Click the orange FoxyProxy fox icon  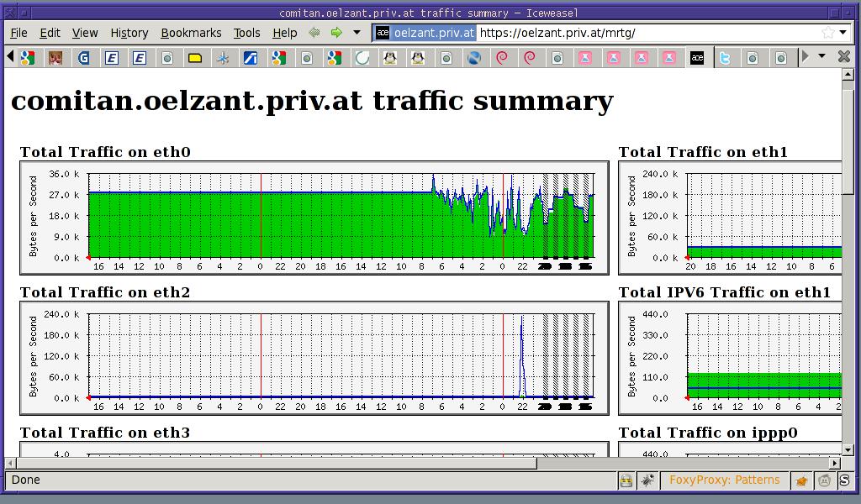(x=802, y=480)
